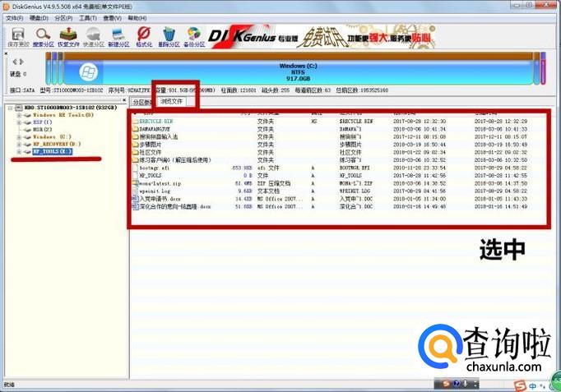Expand the HP_RECOVERY (D:) tree node

[19, 144]
